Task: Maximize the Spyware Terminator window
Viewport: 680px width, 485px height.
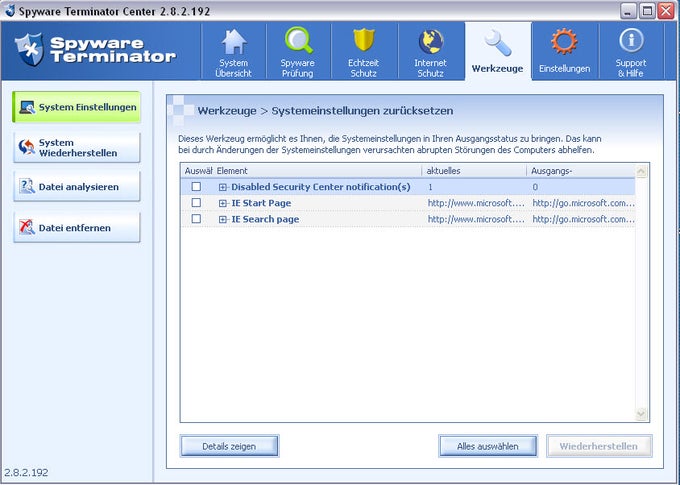Action: pyautogui.click(x=647, y=11)
